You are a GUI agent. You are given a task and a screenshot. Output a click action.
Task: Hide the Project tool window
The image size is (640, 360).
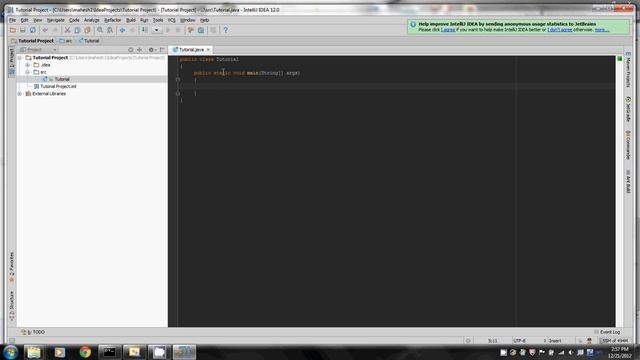(x=162, y=50)
